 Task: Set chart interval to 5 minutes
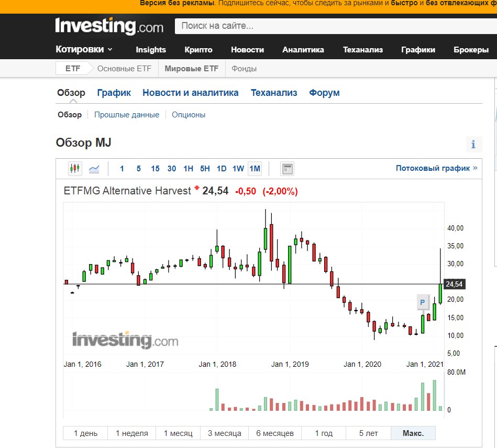(138, 169)
